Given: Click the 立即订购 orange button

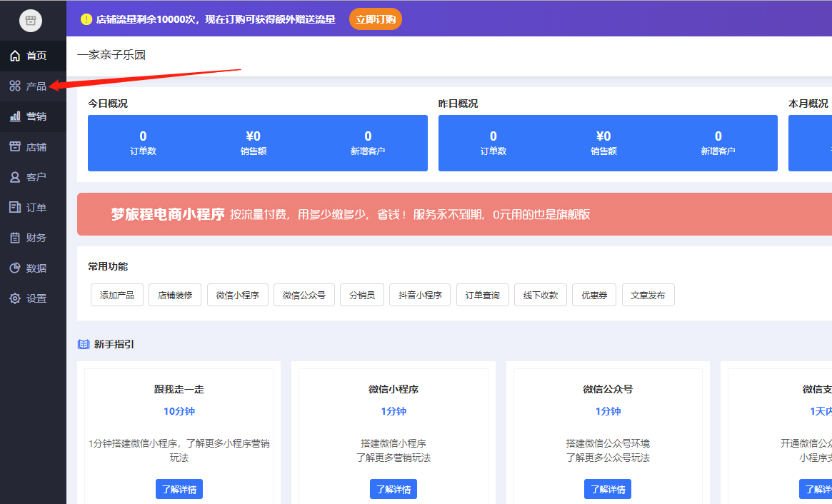Looking at the screenshot, I should pos(376,19).
